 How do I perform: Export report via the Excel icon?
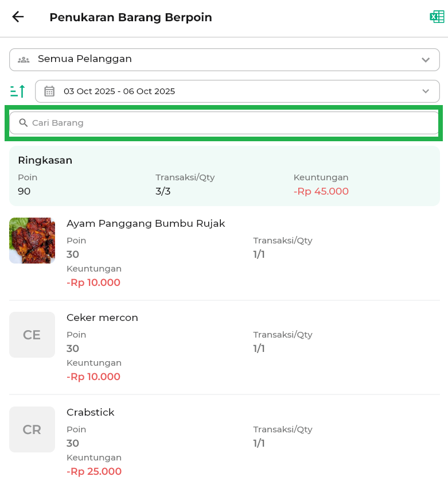tap(437, 17)
